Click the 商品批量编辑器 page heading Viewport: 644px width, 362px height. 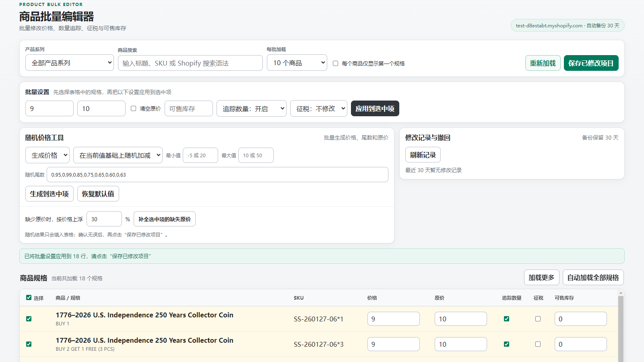(56, 16)
